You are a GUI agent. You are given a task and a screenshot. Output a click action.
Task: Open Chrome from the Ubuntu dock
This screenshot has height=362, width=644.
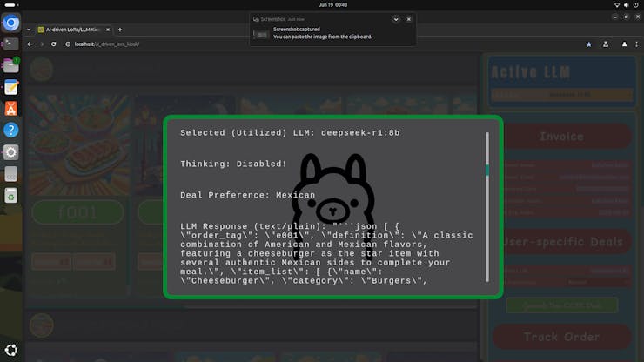point(11,23)
